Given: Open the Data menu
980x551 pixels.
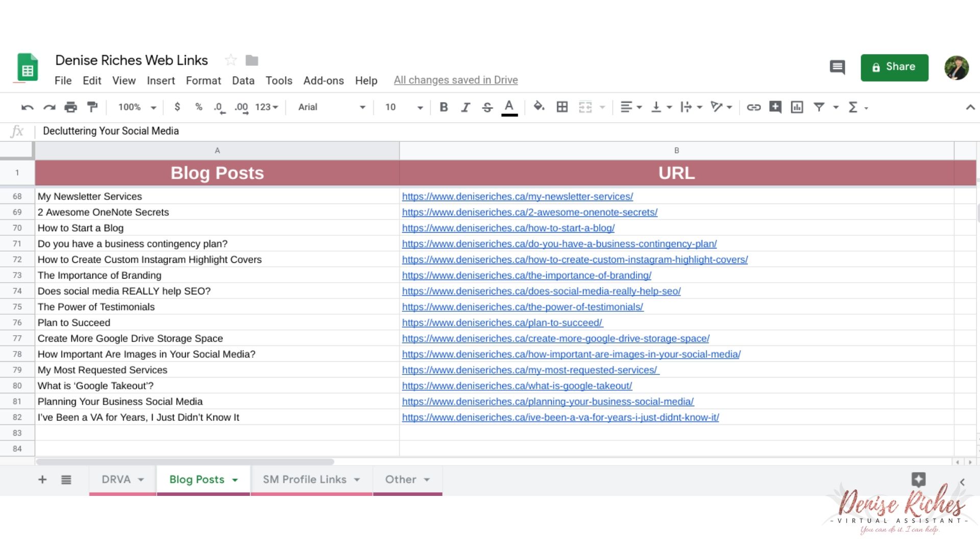Looking at the screenshot, I should pyautogui.click(x=243, y=81).
